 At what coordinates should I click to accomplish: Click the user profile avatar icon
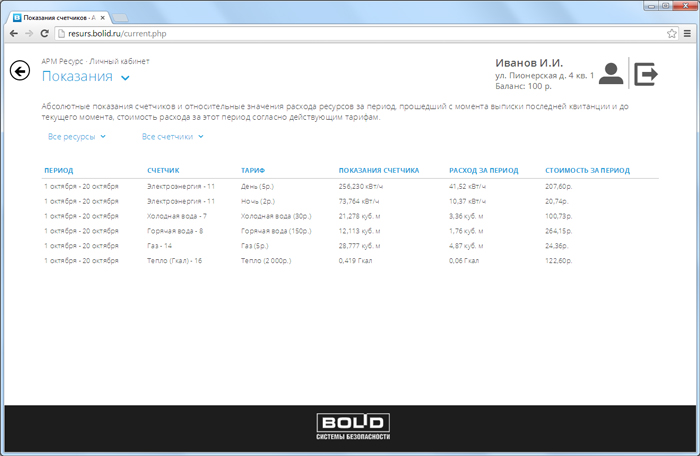[x=611, y=74]
